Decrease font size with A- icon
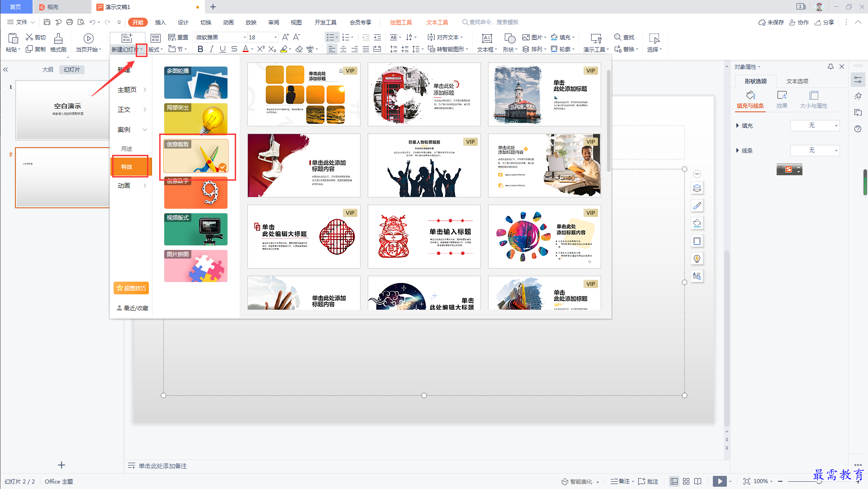 (297, 37)
